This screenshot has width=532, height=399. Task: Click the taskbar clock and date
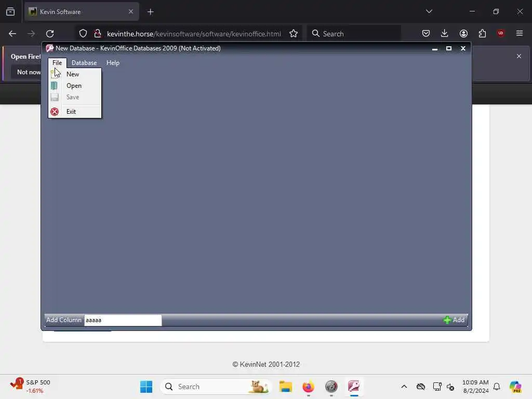coord(475,387)
